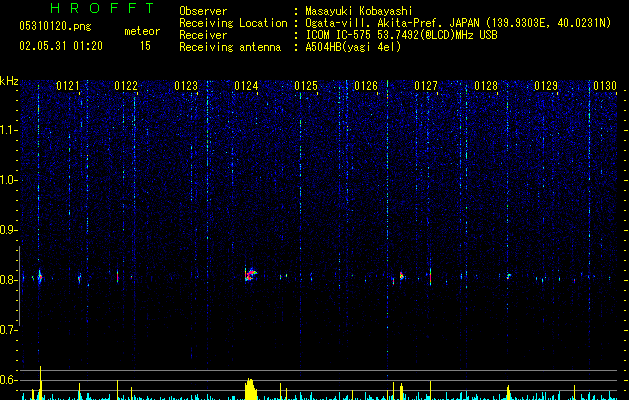629x400 pixels.
Task: Click the 0130 time marker
Action: (605, 86)
